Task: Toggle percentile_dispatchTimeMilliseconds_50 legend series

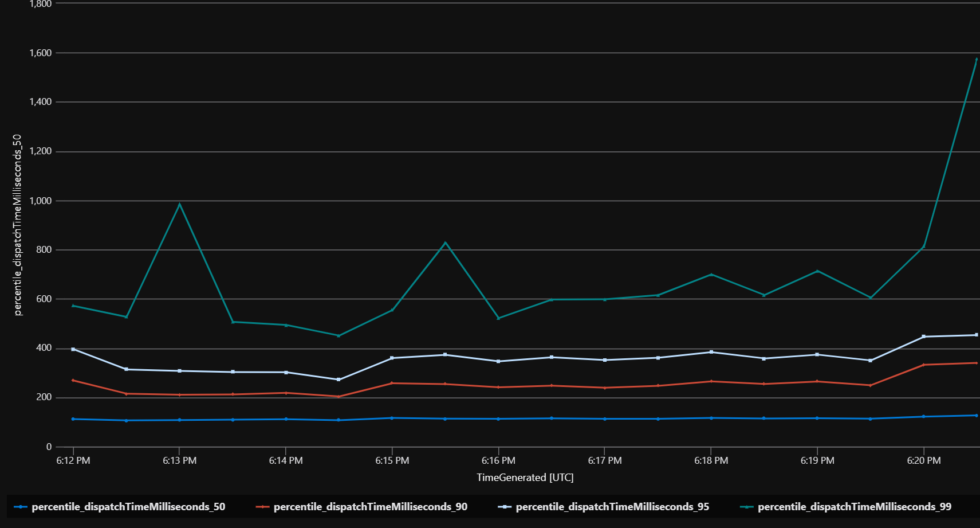Action: (x=120, y=507)
